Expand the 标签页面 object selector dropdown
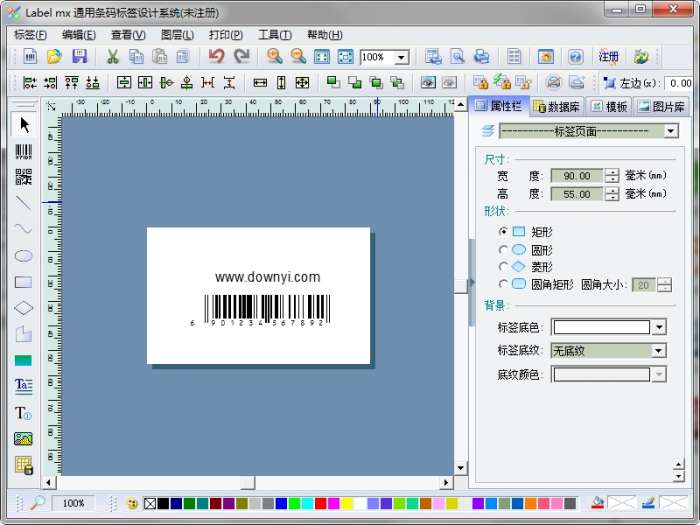The image size is (700, 525). coord(671,131)
